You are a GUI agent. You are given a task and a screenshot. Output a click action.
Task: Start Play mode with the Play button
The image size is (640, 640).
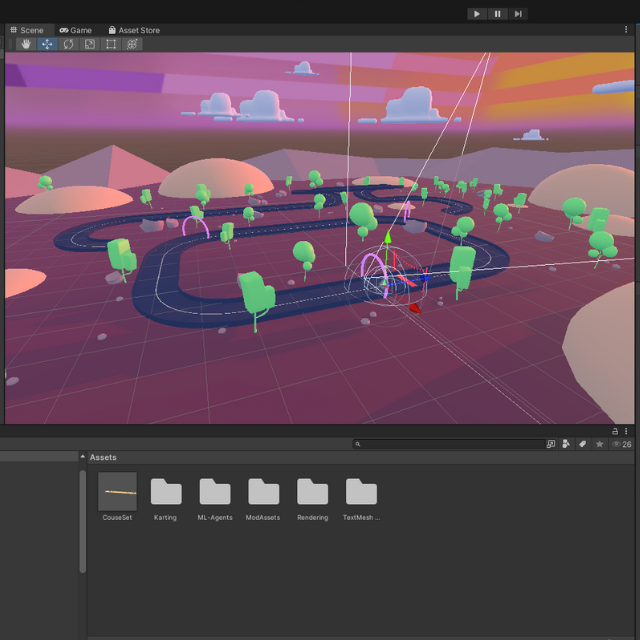tap(477, 14)
